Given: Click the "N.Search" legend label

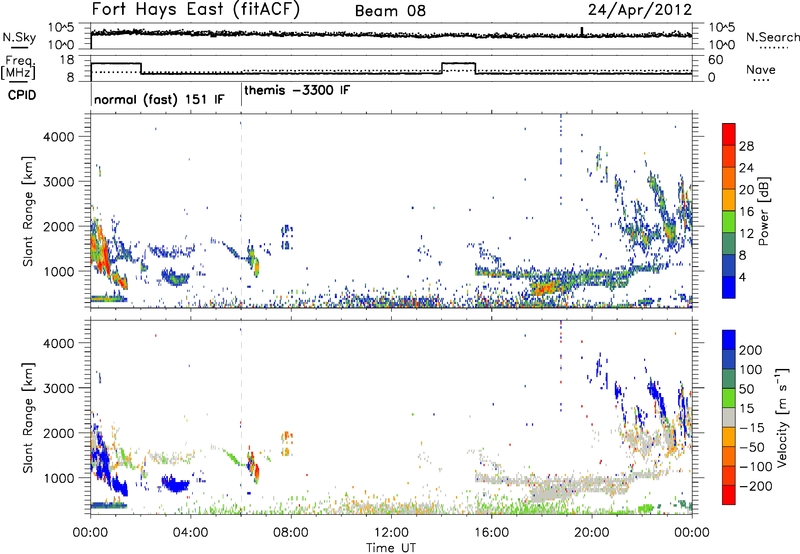Looking at the screenshot, I should point(772,37).
